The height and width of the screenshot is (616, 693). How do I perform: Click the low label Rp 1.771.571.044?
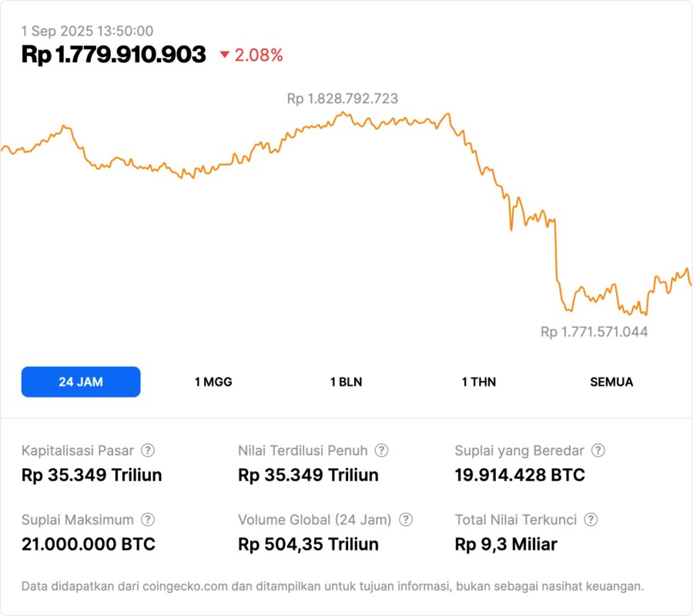594,332
